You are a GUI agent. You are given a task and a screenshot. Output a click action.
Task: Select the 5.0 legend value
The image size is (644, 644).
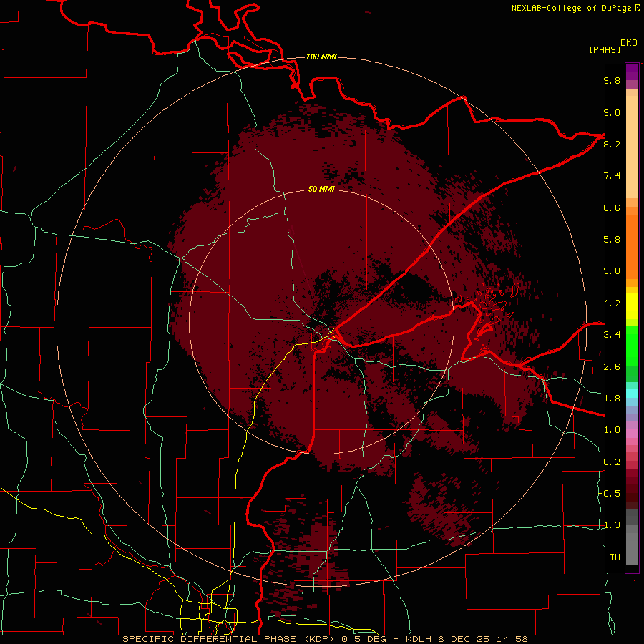[612, 271]
